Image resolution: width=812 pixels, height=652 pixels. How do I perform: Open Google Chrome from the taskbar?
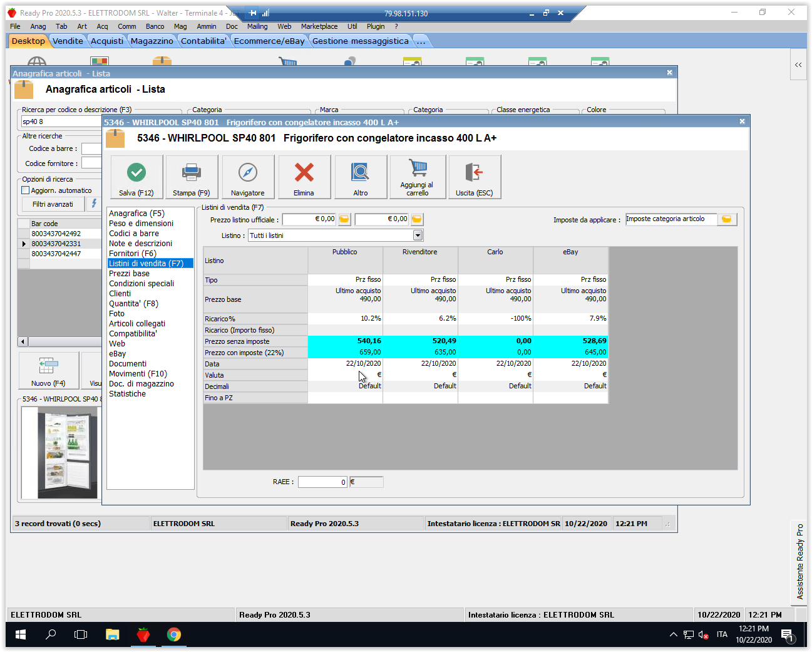click(x=174, y=634)
